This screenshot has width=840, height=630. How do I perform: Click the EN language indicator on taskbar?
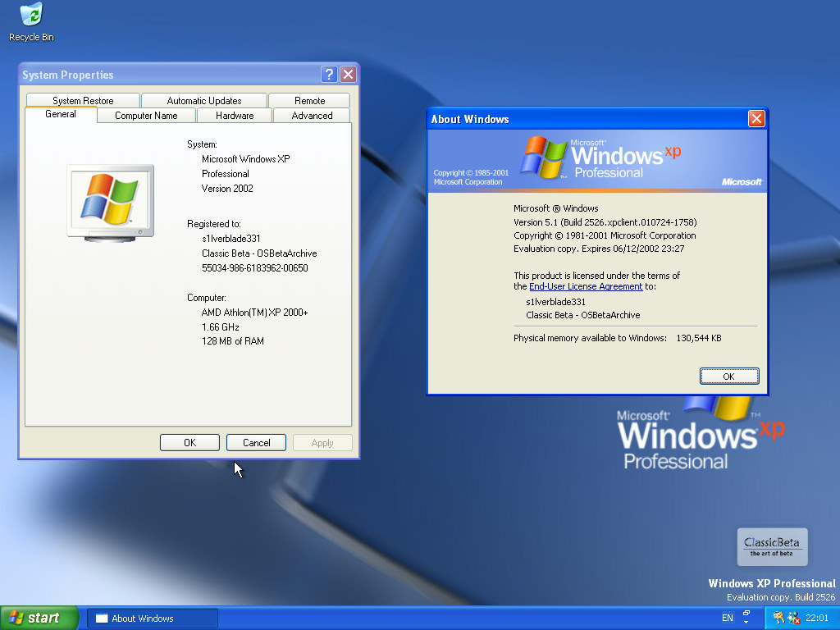pos(727,618)
